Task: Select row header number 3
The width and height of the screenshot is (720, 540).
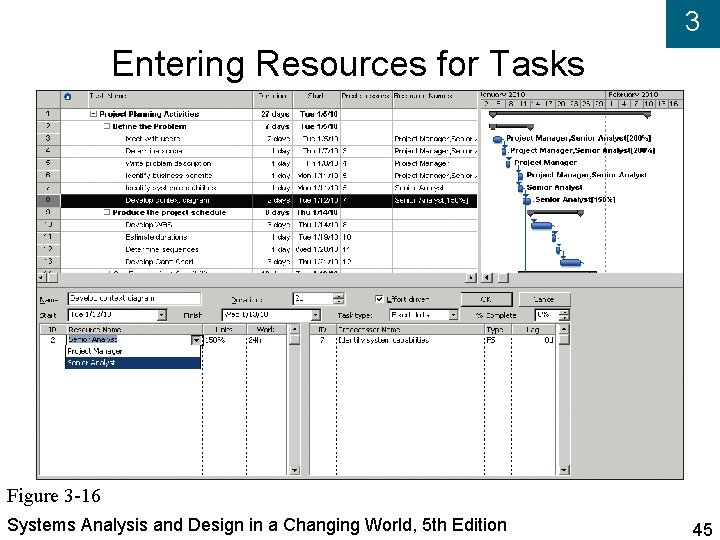Action: tap(48, 138)
